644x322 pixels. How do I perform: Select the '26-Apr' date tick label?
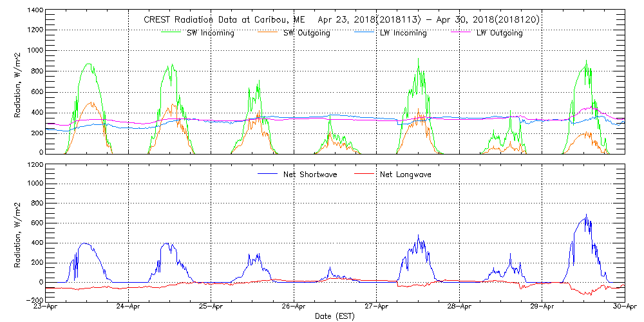tap(294, 307)
